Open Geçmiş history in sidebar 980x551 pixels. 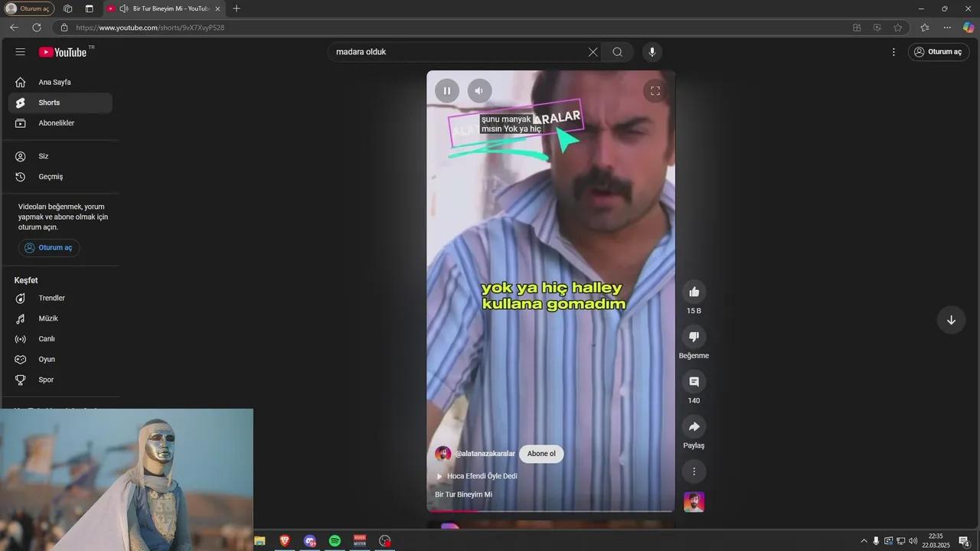coord(60,177)
